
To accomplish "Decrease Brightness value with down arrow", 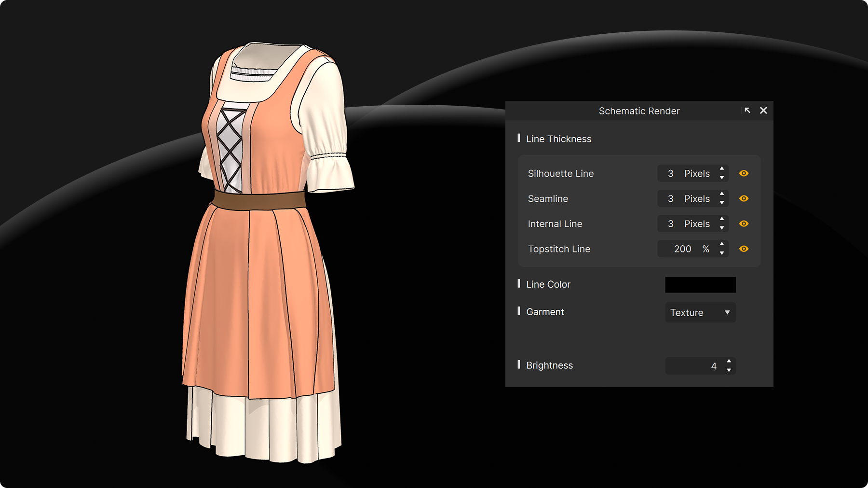I will click(729, 370).
